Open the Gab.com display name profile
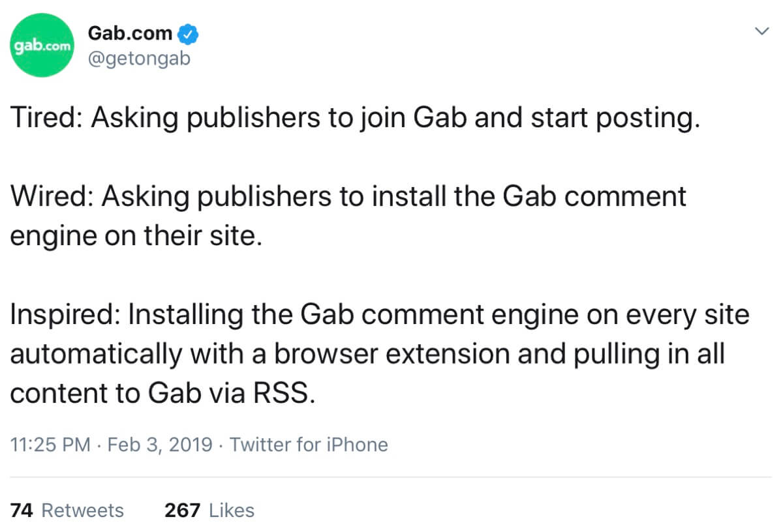The height and width of the screenshot is (532, 783). tap(130, 34)
